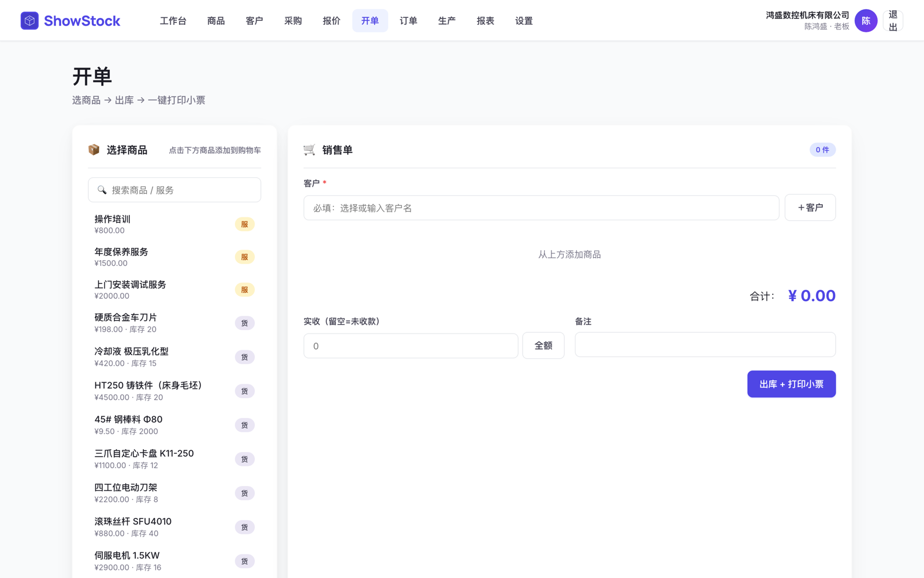
Task: Click the 货 badge on 硬质合金车刀片
Action: [x=245, y=323]
